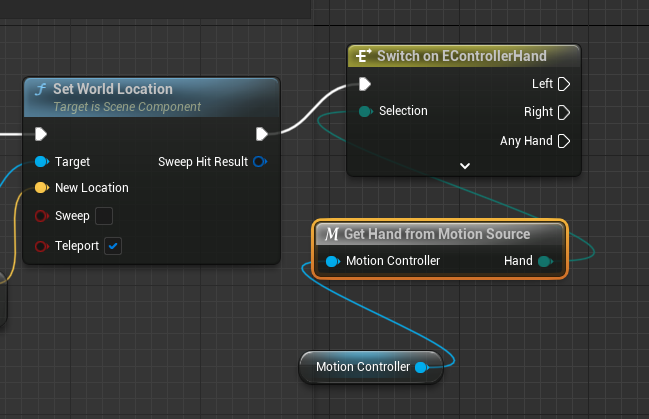Click the Motion Controller input pin on Get Hand node
This screenshot has width=649, height=419.
pos(333,261)
